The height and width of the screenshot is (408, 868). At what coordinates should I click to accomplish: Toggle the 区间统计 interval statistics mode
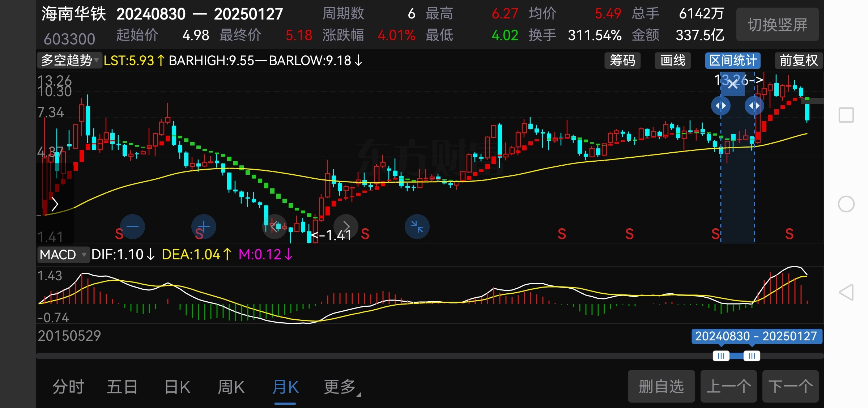[733, 60]
